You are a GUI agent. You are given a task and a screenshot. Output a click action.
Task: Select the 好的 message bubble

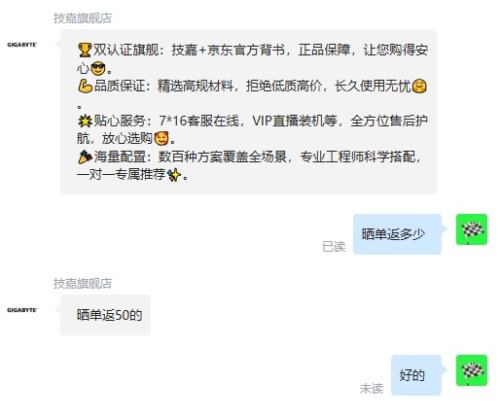click(416, 375)
